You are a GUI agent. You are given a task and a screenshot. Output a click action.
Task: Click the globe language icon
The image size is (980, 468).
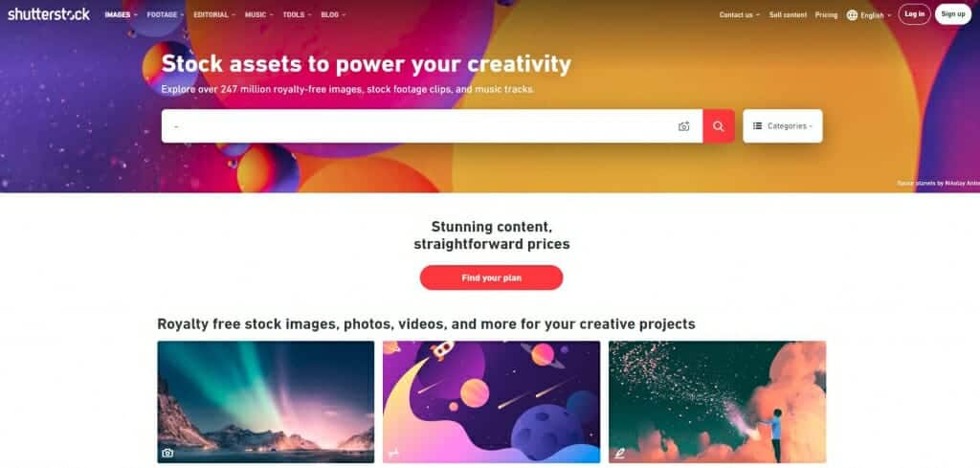coord(852,15)
